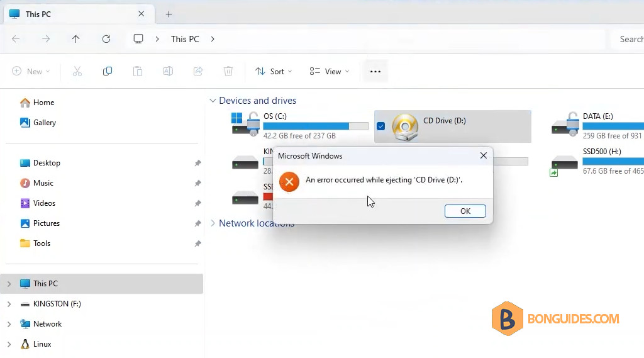Open the Sort dropdown
This screenshot has height=358, width=644.
(x=274, y=72)
